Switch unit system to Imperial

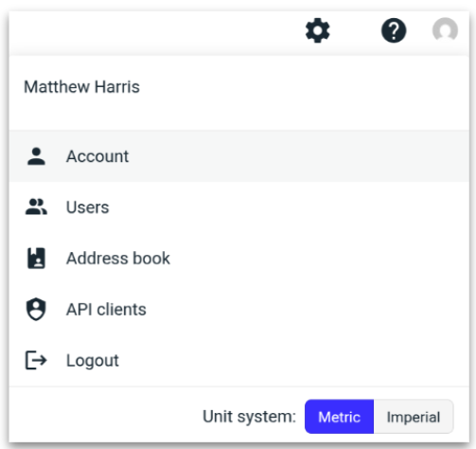click(x=414, y=417)
